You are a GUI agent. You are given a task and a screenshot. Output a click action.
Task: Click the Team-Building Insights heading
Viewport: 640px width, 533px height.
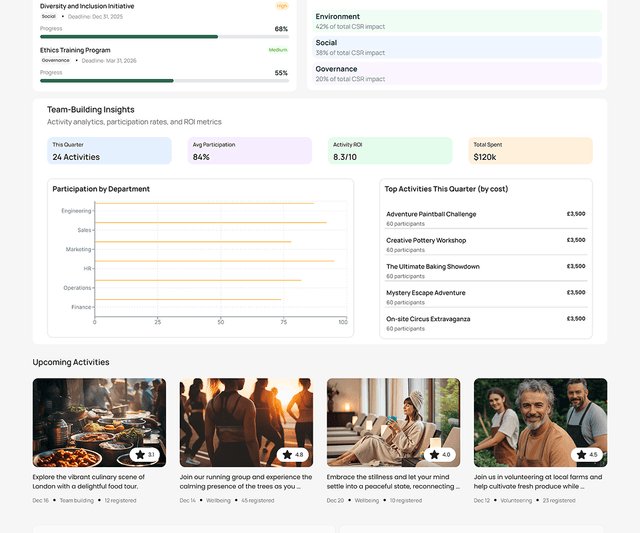pos(91,110)
